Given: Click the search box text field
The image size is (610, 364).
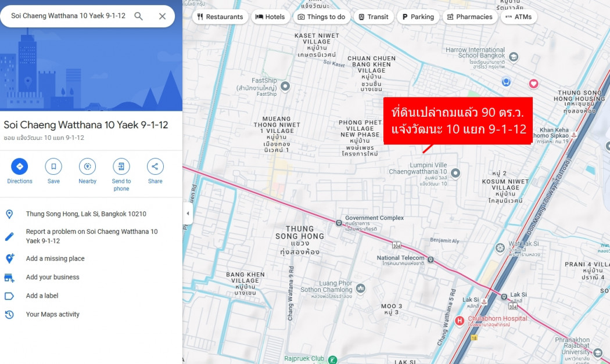Looking at the screenshot, I should (x=69, y=16).
